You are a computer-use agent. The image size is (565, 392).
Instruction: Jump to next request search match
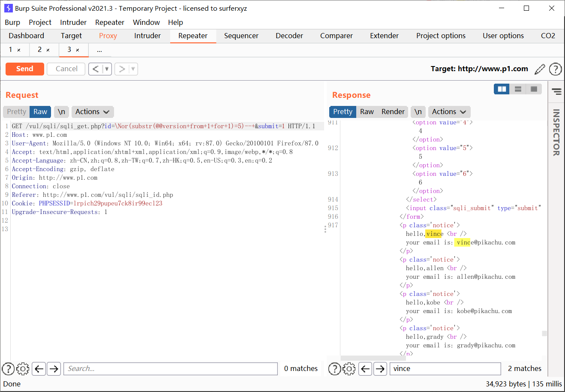click(x=54, y=369)
